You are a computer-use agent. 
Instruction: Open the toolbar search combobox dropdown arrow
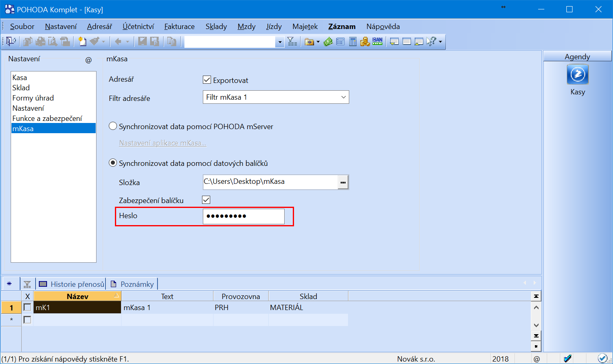[280, 42]
